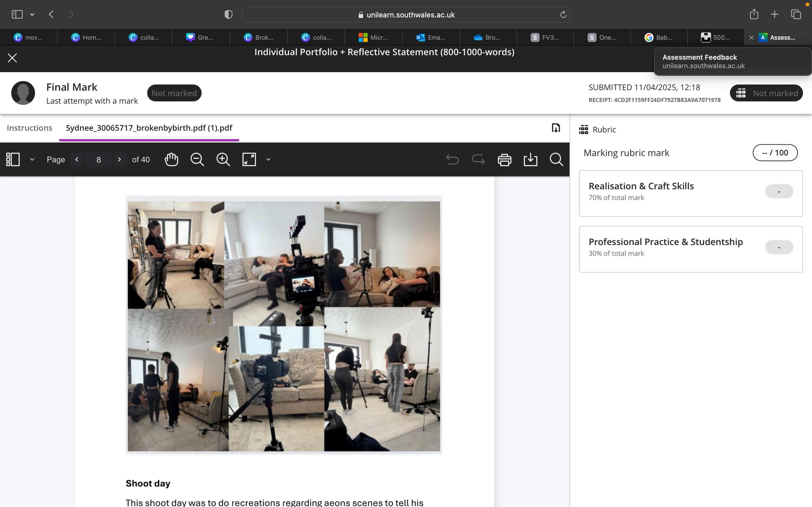The image size is (812, 507).
Task: Toggle full screen fit page icon
Action: (x=249, y=160)
